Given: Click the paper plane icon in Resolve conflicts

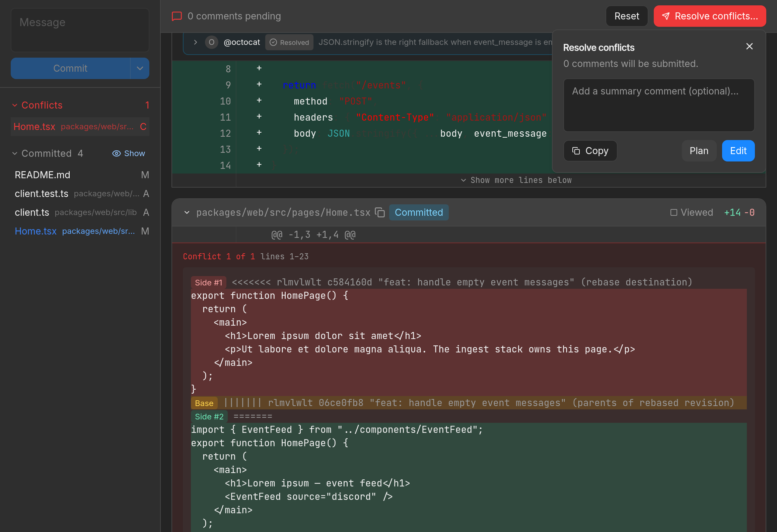Looking at the screenshot, I should pyautogui.click(x=666, y=16).
